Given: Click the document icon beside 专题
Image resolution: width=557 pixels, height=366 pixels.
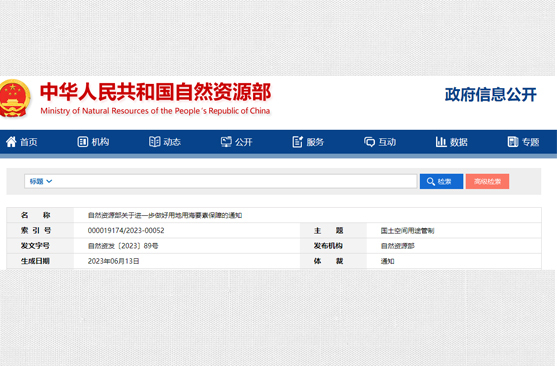Looking at the screenshot, I should coord(513,142).
